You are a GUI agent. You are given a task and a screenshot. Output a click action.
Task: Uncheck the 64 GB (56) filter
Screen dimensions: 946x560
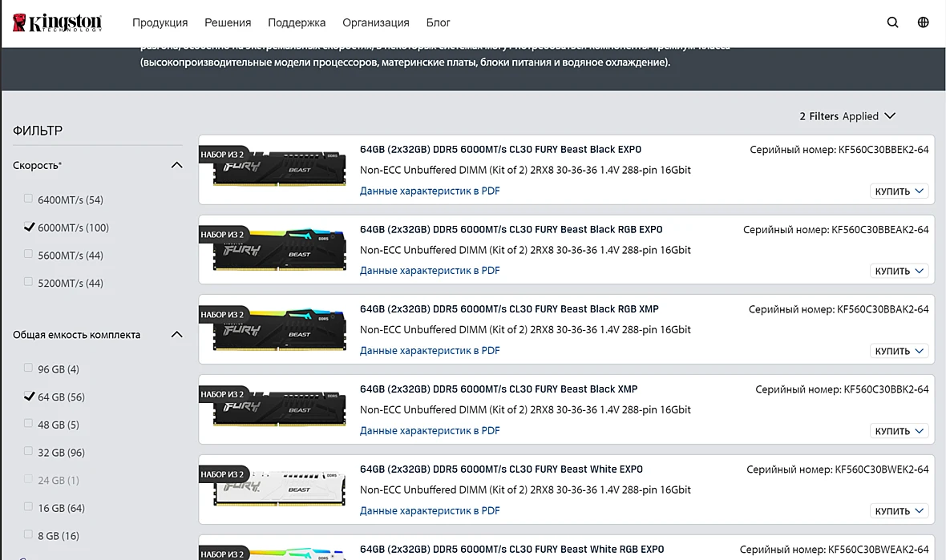(28, 396)
